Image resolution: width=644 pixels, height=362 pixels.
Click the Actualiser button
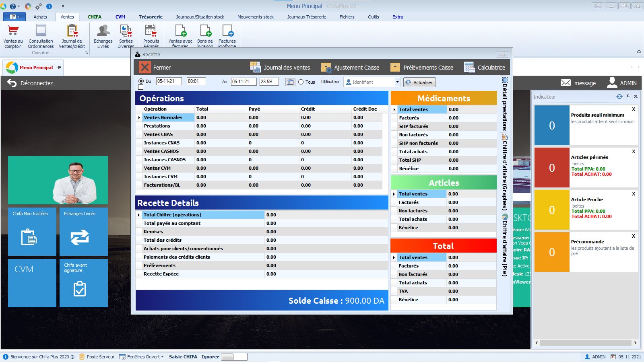[419, 82]
